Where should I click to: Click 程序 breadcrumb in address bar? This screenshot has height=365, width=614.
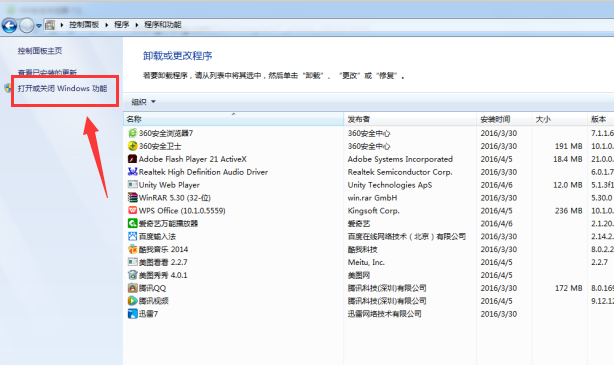pos(121,25)
